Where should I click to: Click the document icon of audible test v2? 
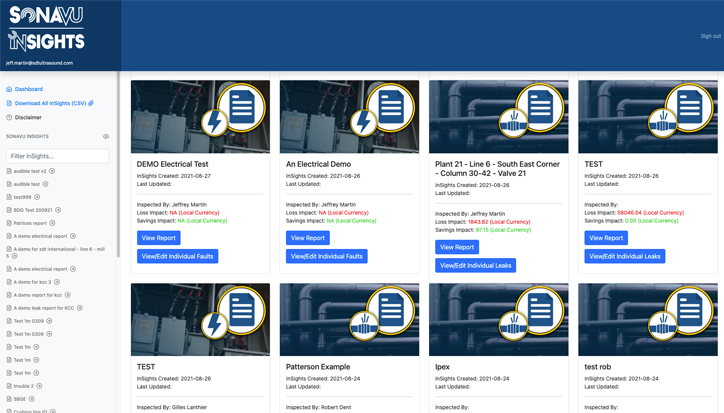[x=9, y=171]
